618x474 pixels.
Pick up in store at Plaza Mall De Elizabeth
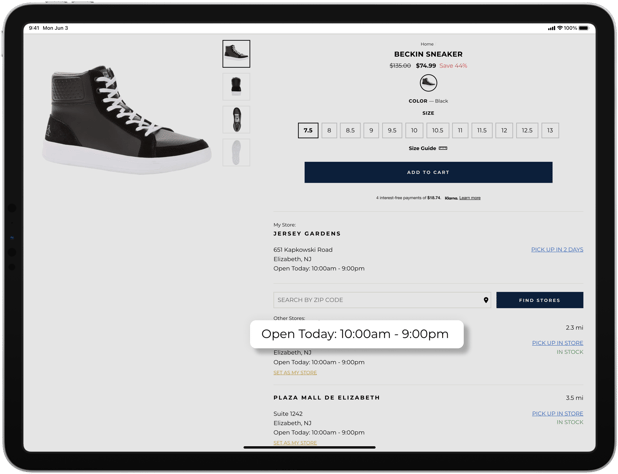[x=557, y=413]
